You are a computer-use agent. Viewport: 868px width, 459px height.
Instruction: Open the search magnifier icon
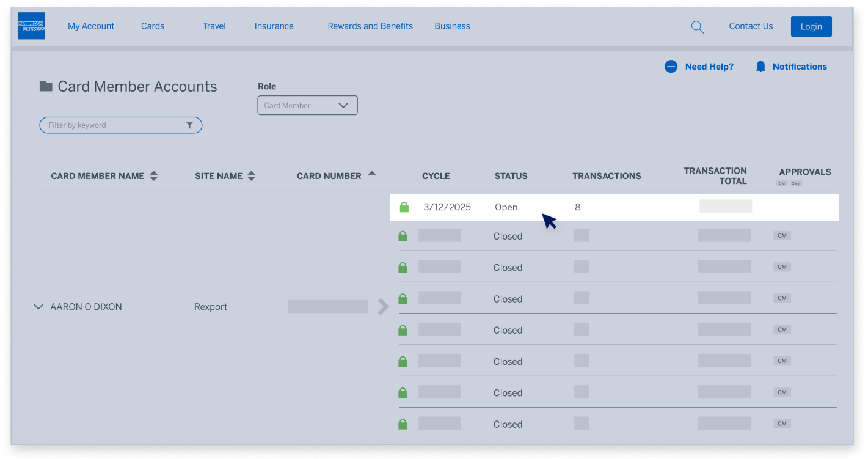[697, 27]
